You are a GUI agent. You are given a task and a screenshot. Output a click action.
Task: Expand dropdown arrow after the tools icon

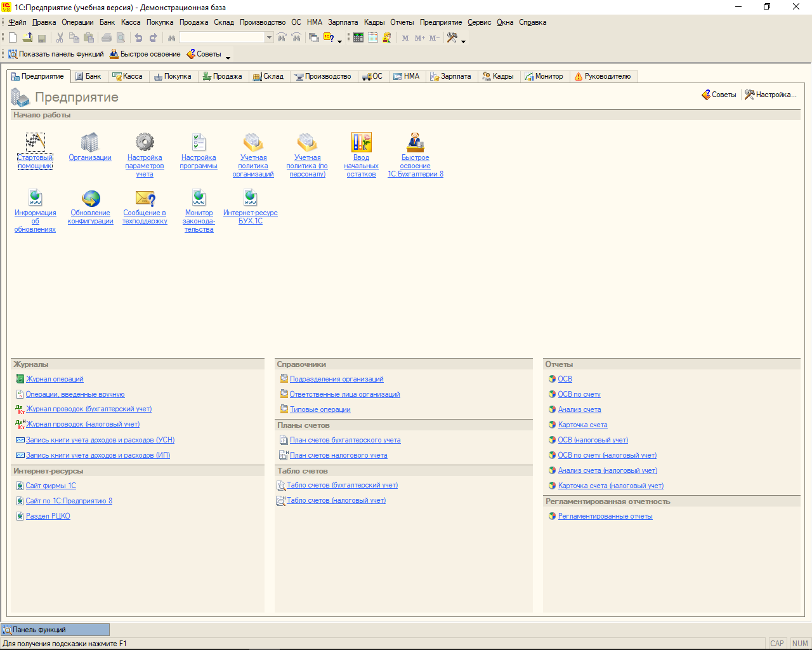pyautogui.click(x=463, y=42)
